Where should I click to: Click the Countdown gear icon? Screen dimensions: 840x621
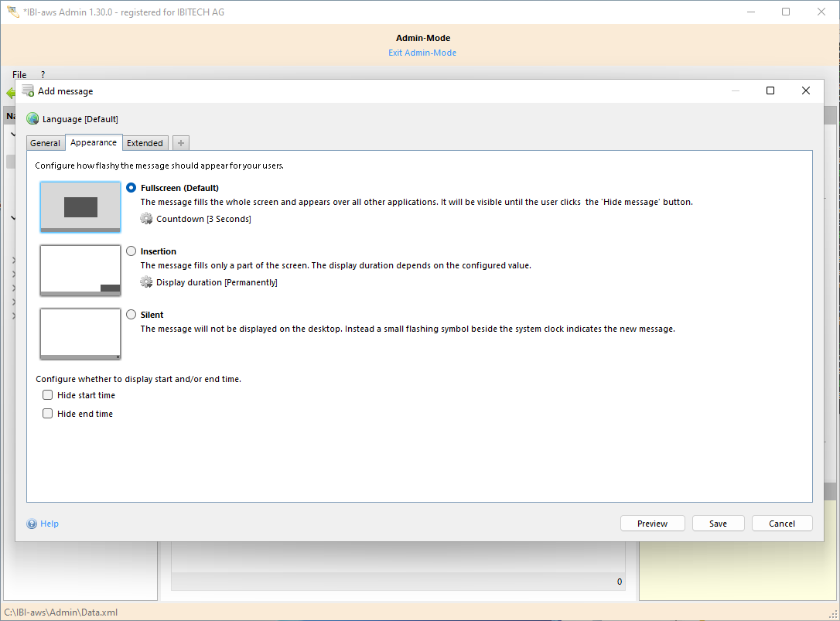tap(146, 219)
